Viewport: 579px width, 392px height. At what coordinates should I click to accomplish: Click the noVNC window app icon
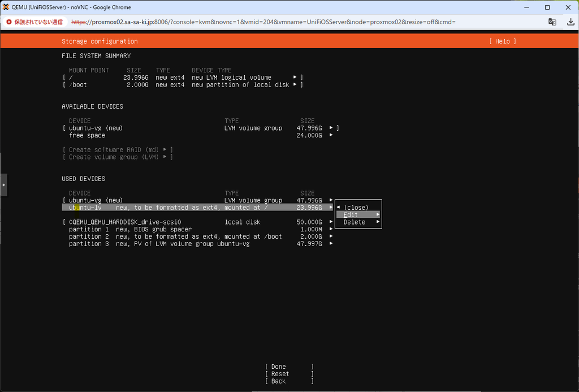coord(6,7)
